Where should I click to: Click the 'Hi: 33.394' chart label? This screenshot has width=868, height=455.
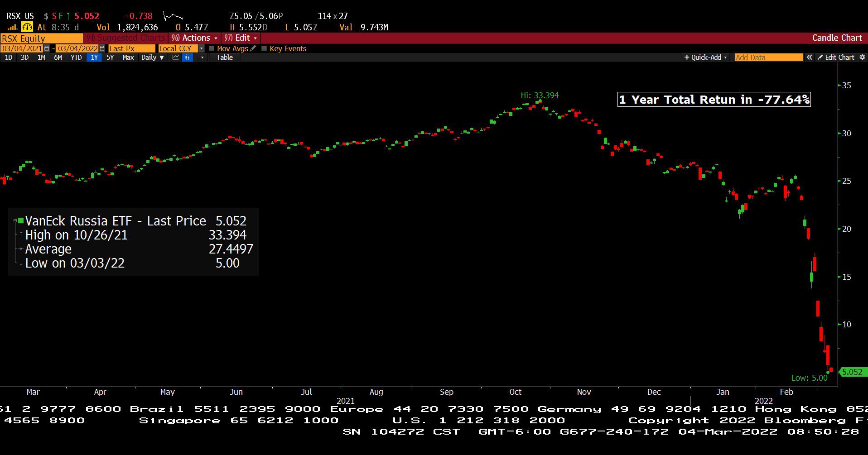click(540, 96)
